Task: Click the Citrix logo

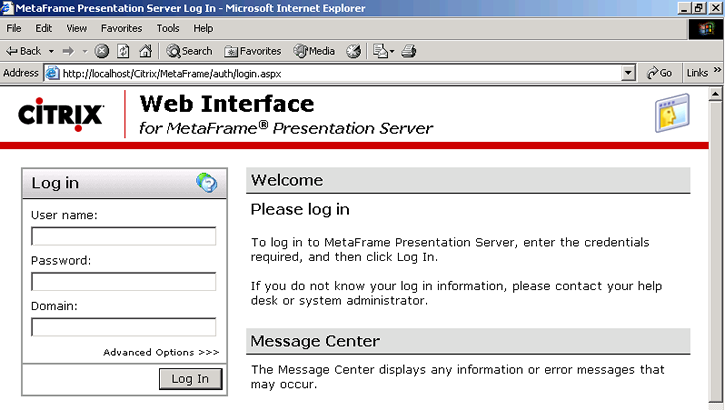Action: point(61,114)
